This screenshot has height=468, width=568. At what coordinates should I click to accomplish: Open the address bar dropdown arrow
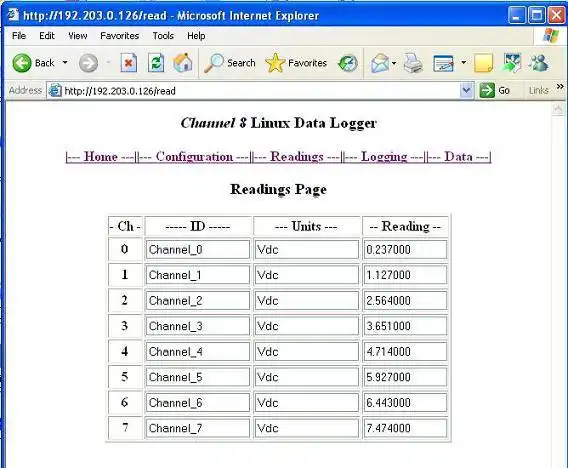pyautogui.click(x=467, y=90)
